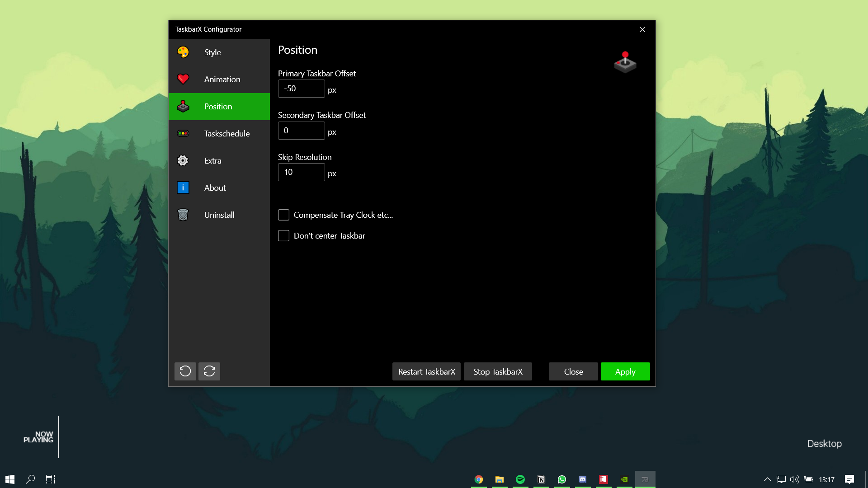This screenshot has width=868, height=488.
Task: Open the Uninstall page
Action: tap(219, 215)
